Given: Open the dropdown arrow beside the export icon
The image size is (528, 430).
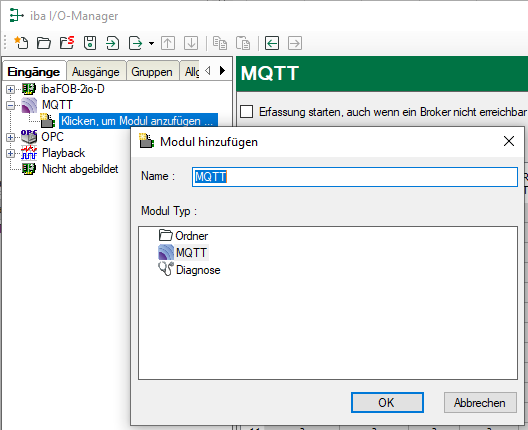Looking at the screenshot, I should click(152, 43).
